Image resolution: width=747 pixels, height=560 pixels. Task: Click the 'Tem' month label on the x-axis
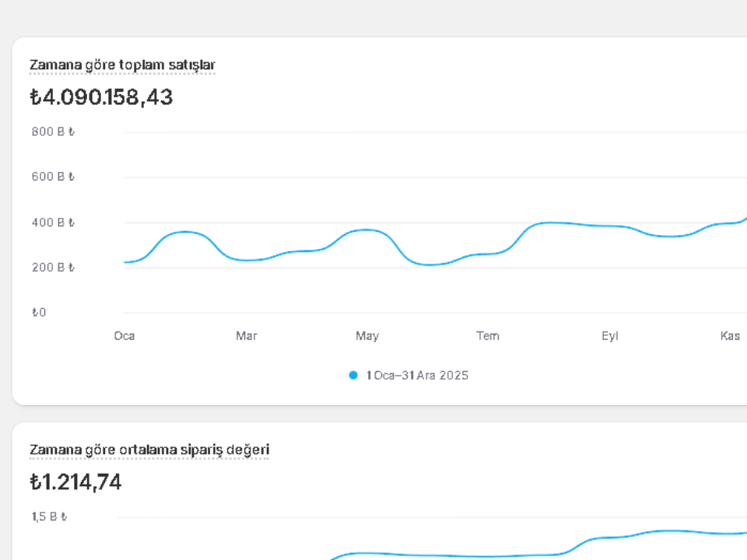click(x=488, y=336)
